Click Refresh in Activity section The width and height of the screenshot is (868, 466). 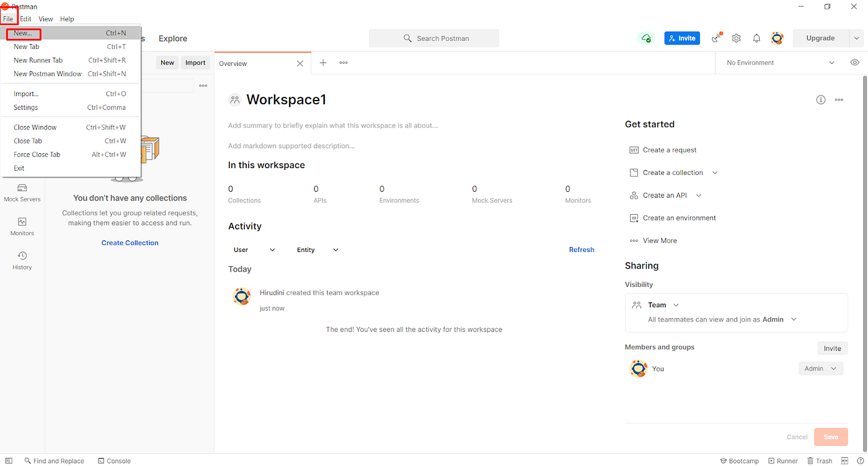click(x=582, y=250)
